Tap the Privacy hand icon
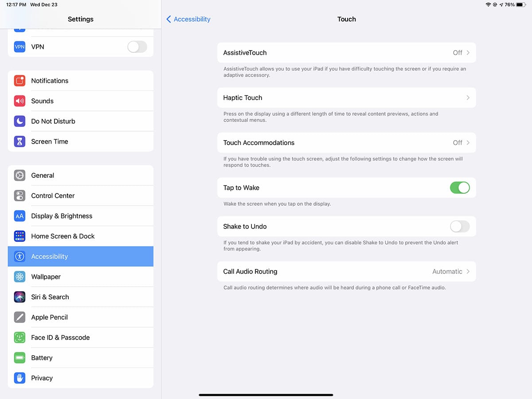Image resolution: width=532 pixels, height=399 pixels. [20, 378]
